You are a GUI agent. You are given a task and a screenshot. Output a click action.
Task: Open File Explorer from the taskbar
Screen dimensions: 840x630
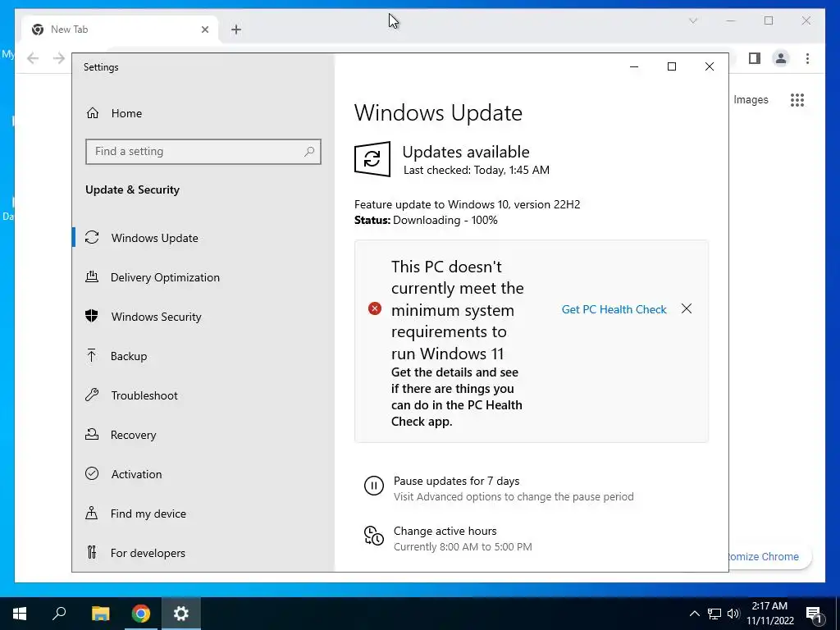tap(100, 614)
